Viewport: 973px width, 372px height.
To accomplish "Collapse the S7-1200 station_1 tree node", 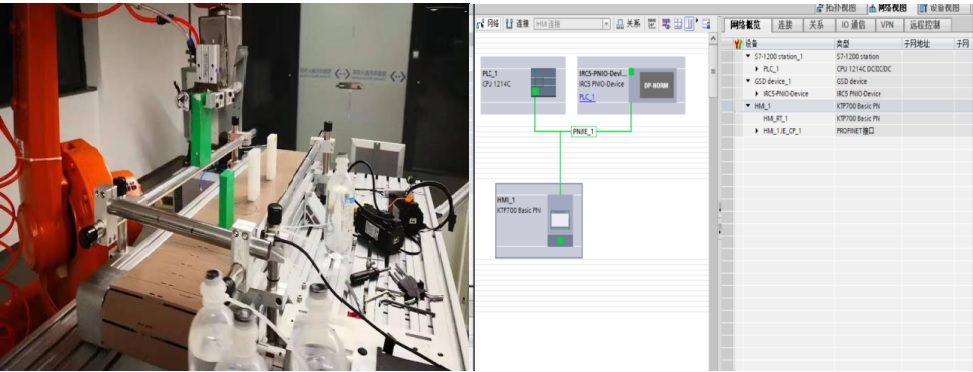I will 748,57.
